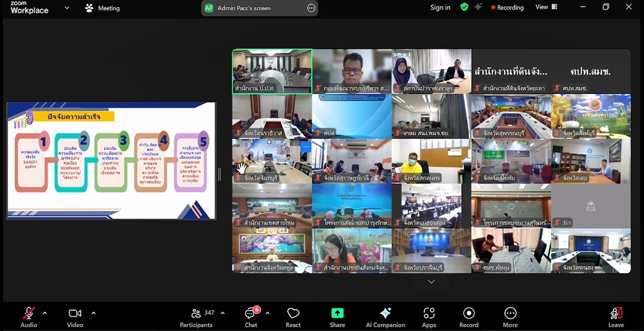The image size is (644, 331).
Task: Open the Chat panel with 6 unread
Action: [251, 317]
